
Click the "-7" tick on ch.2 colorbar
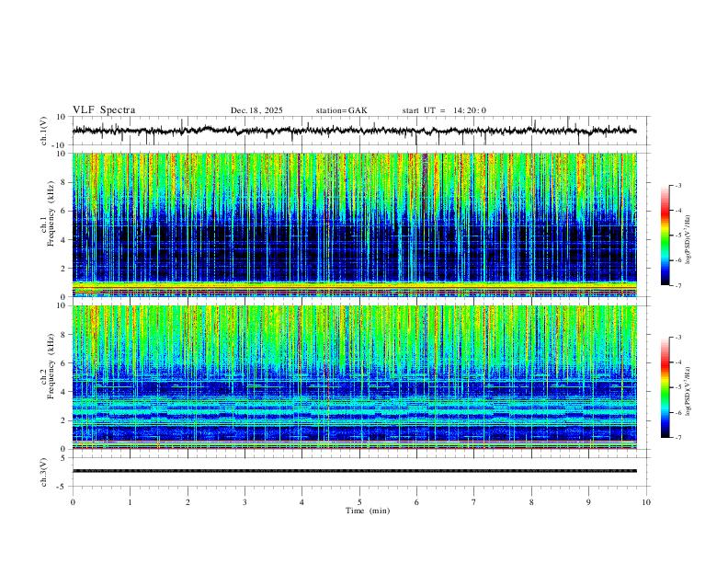point(677,438)
